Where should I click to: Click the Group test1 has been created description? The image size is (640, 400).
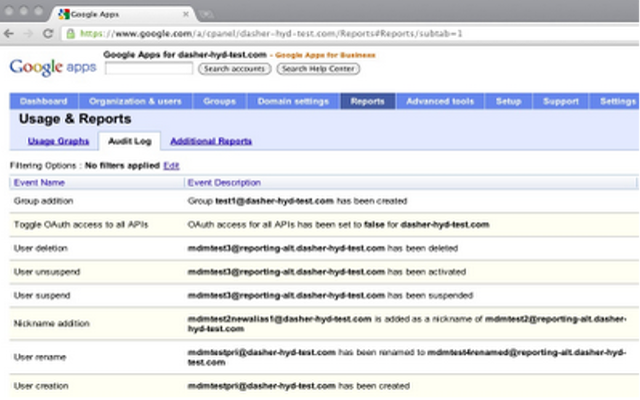(297, 201)
